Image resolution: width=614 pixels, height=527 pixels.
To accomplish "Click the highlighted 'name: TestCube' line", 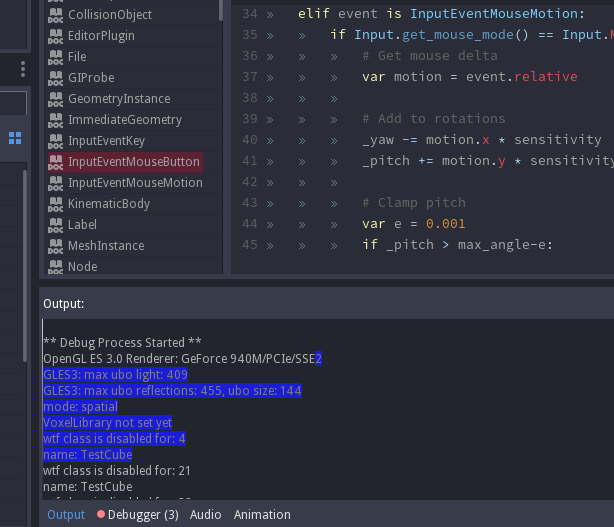I will click(87, 455).
